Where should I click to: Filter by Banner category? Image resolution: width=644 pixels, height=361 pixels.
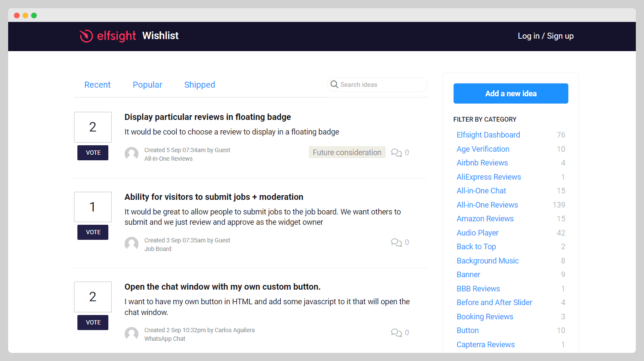(468, 275)
